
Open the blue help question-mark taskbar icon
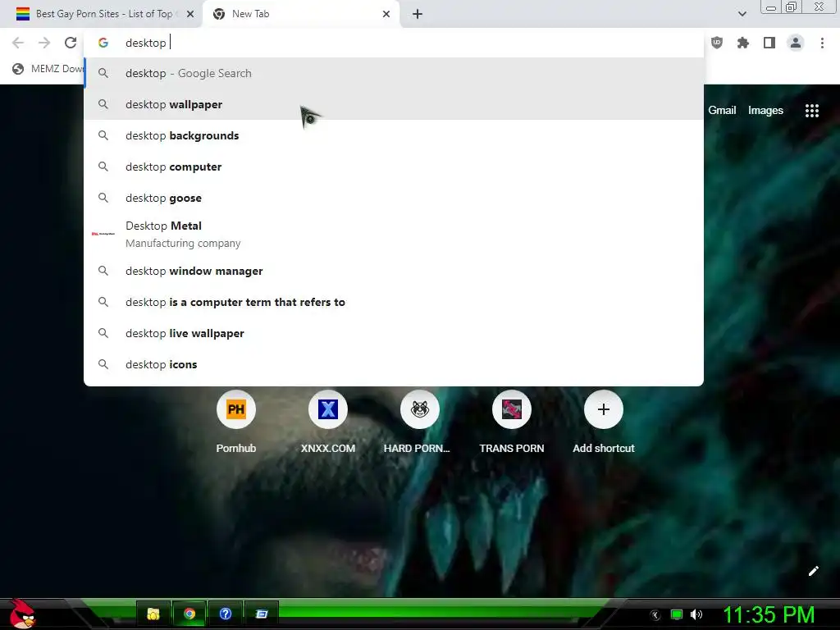(x=225, y=614)
